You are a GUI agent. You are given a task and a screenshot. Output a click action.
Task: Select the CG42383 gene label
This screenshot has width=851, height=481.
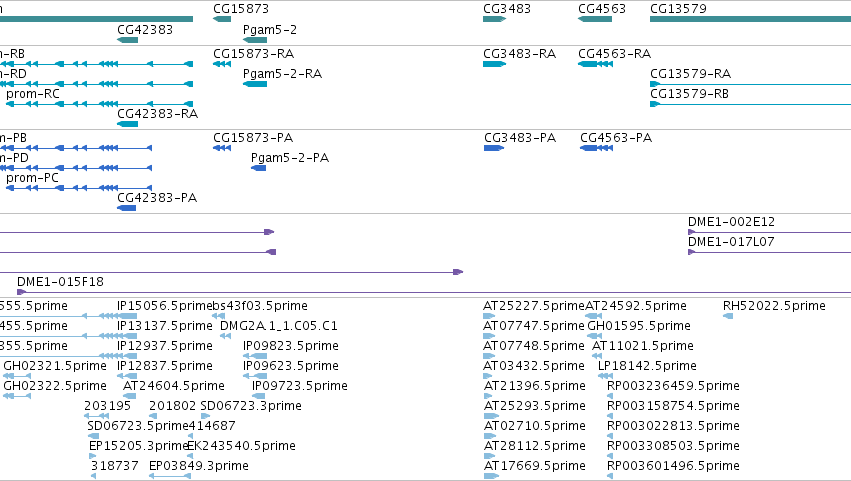145,29
